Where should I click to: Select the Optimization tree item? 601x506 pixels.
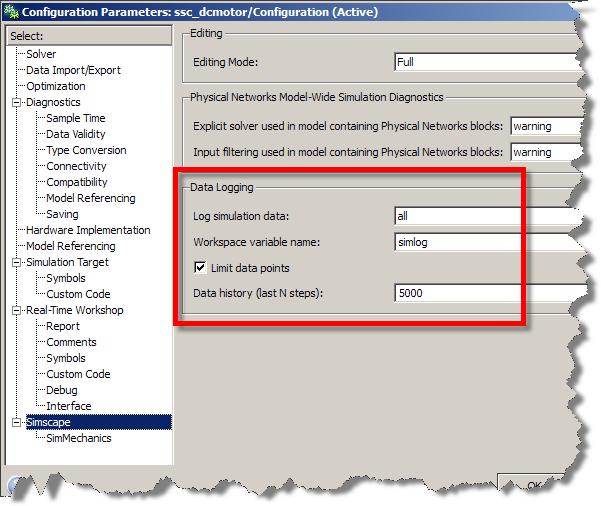(x=56, y=86)
